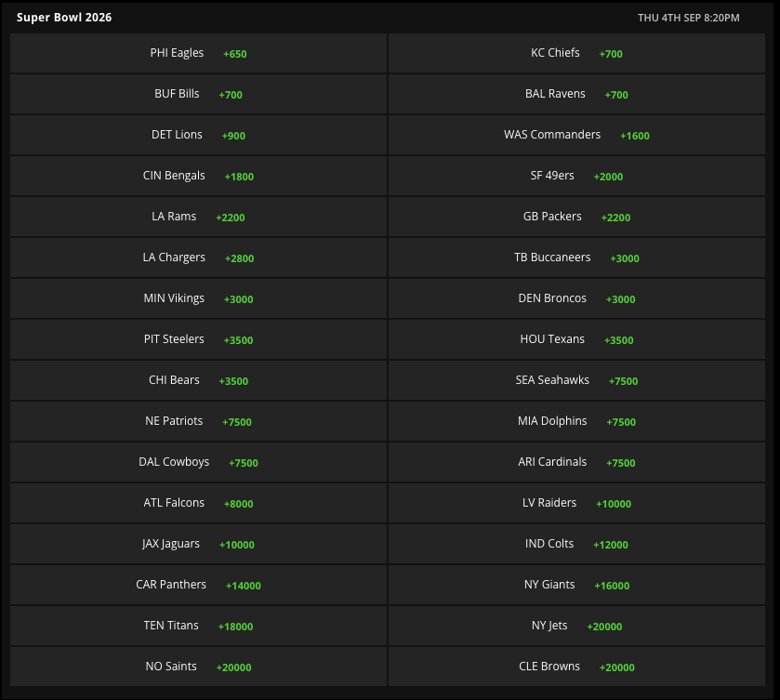Viewport: 780px width, 700px height.
Task: Select ARI Cardinals +7500 odds
Action: coord(576,462)
